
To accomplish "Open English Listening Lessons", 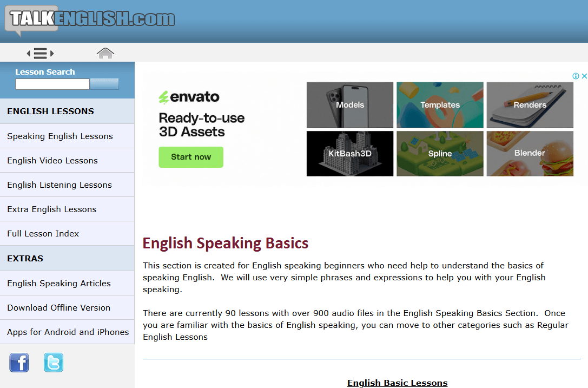I will (67, 185).
